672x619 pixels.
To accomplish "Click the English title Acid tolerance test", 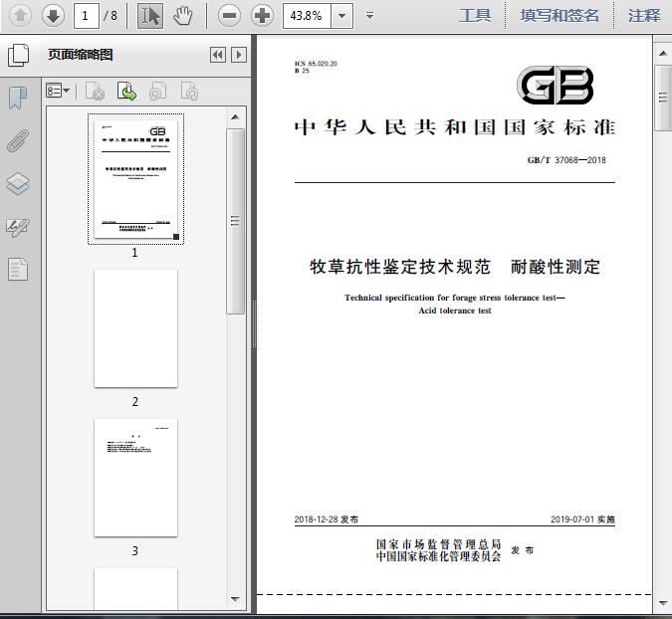I will tap(455, 310).
